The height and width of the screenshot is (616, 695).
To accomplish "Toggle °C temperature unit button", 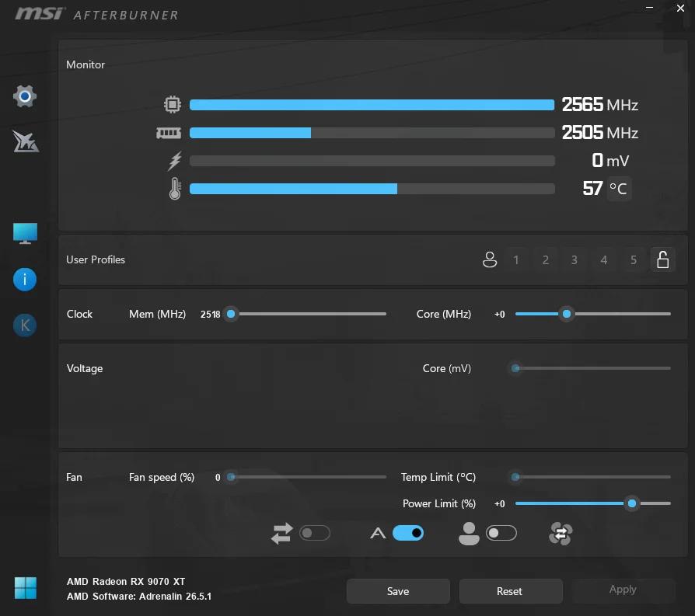I will tap(618, 189).
